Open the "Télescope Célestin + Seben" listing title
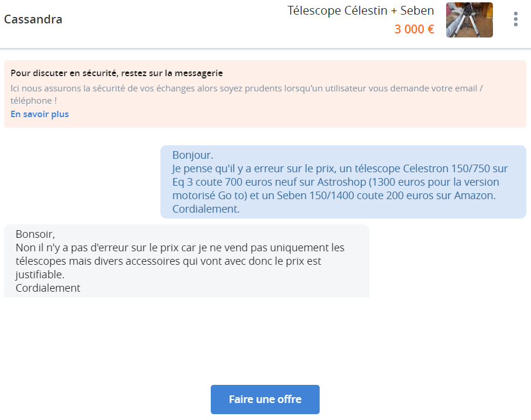 tap(361, 11)
